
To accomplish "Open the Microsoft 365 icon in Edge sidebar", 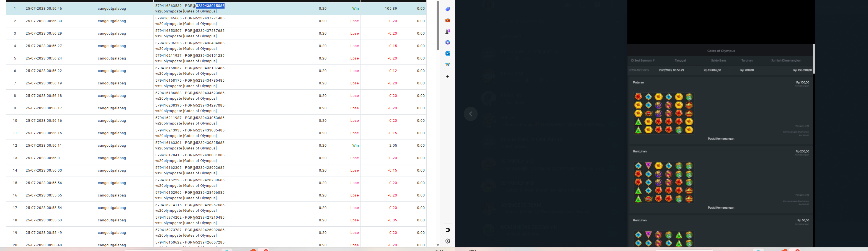I will 447,42.
